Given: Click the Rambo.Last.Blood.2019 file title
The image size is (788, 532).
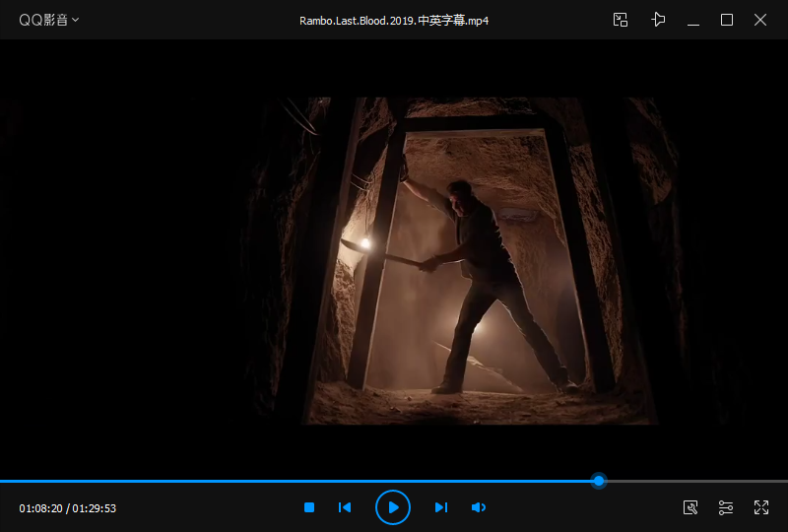Looking at the screenshot, I should [x=394, y=21].
